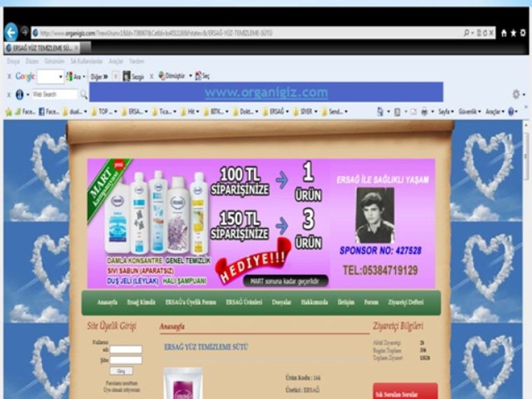Click the Giriş login button
This screenshot has width=532, height=399.
(x=121, y=371)
